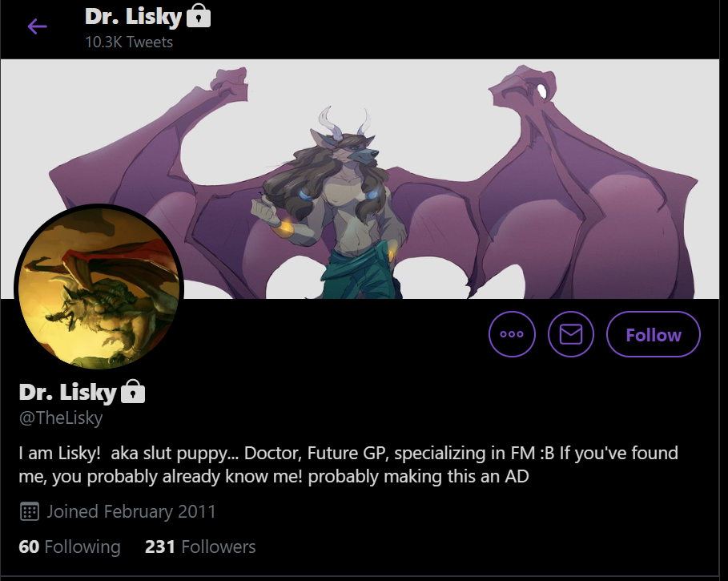Image resolution: width=728 pixels, height=581 pixels.
Task: Go back using the purple arrow
Action: pos(37,26)
